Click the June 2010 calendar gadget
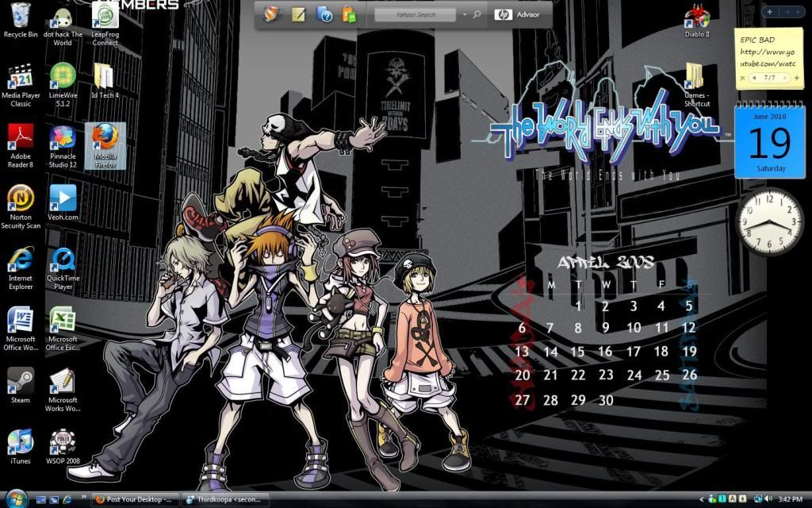 point(770,141)
